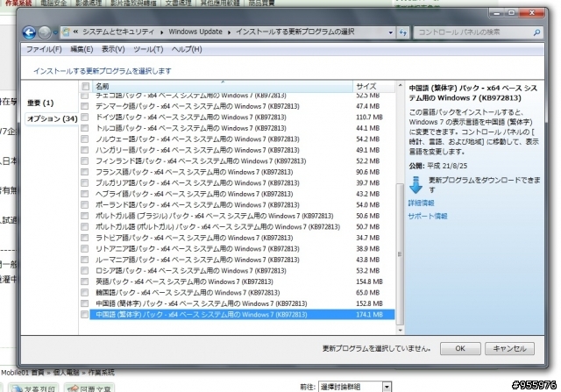
Task: Check the トルコ語パック checkbox
Action: coord(85,128)
